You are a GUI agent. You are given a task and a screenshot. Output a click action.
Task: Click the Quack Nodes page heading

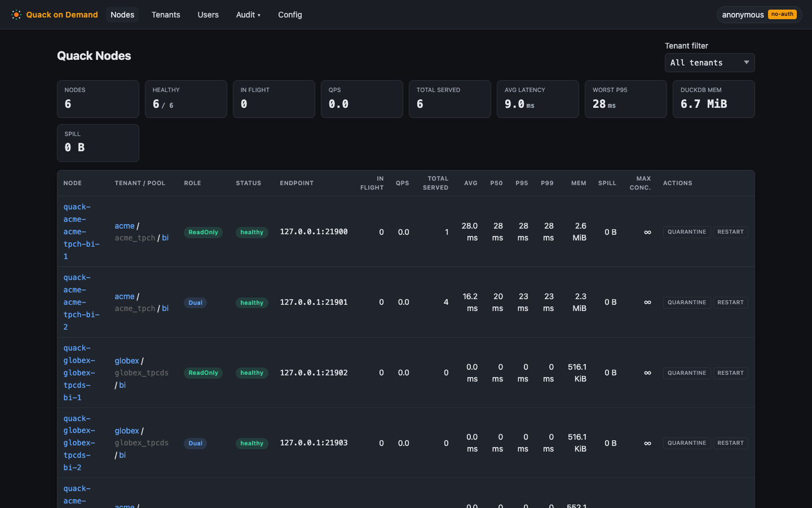tap(94, 56)
